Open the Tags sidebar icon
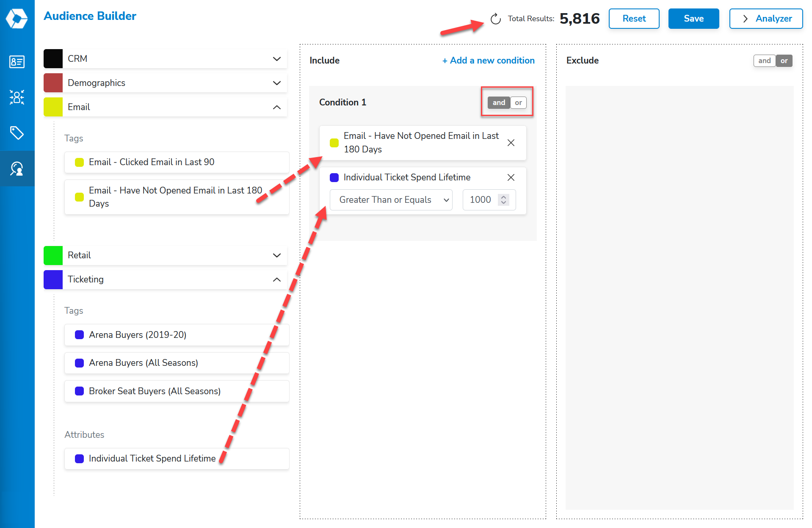The height and width of the screenshot is (528, 812). [x=17, y=133]
